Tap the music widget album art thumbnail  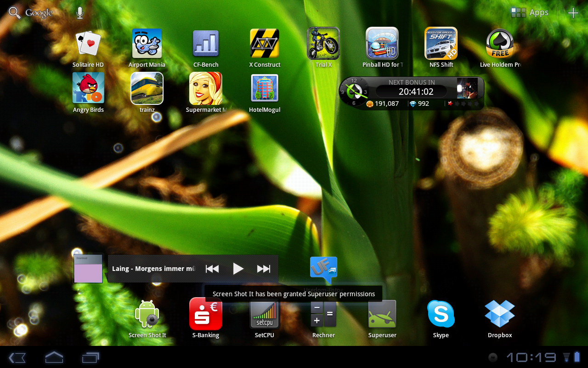(x=88, y=269)
